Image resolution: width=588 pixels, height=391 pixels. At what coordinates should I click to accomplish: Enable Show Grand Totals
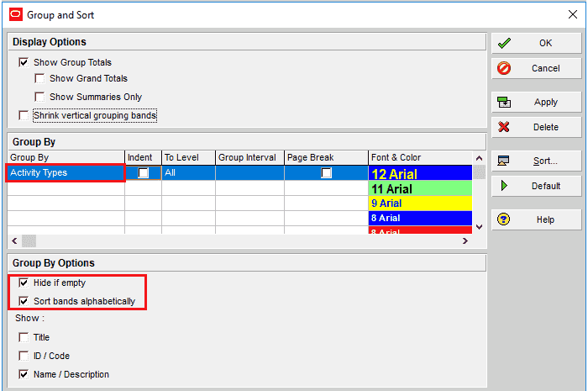(39, 78)
